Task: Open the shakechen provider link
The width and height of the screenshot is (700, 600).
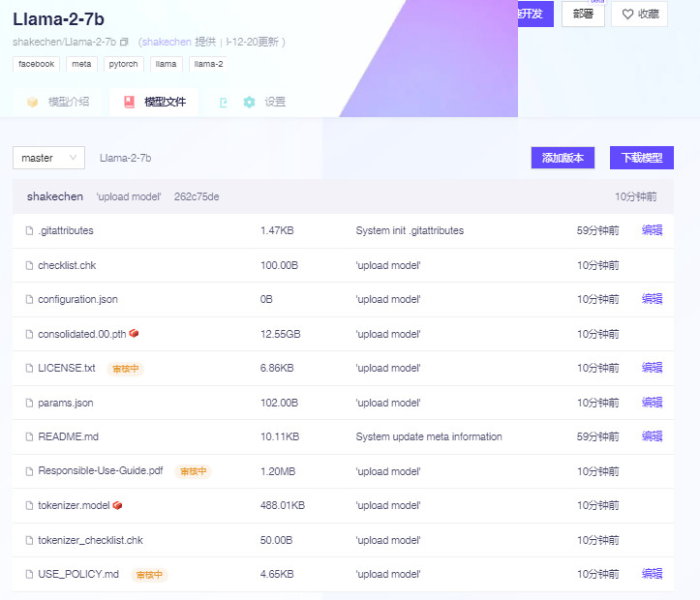Action: point(167,43)
